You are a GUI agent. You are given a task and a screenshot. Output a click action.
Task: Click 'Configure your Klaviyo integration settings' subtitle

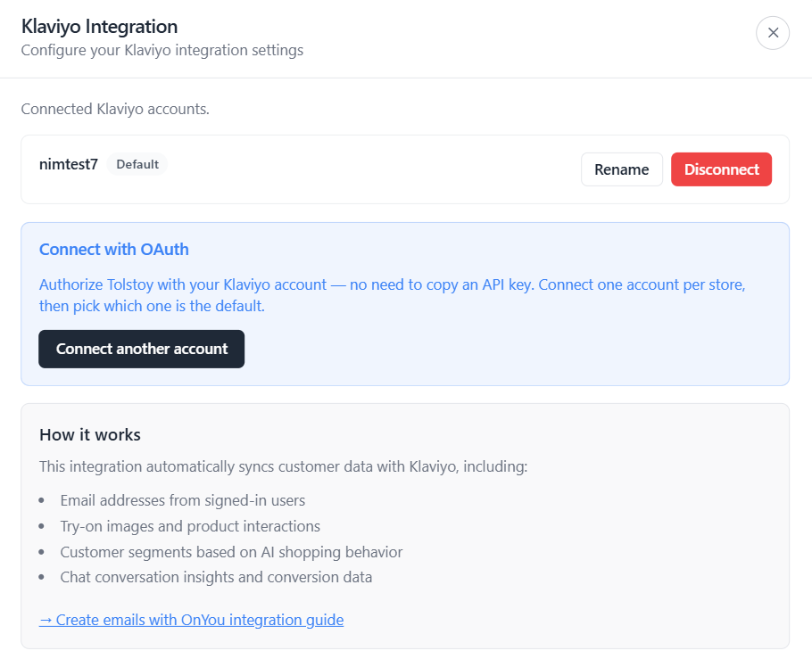(162, 50)
